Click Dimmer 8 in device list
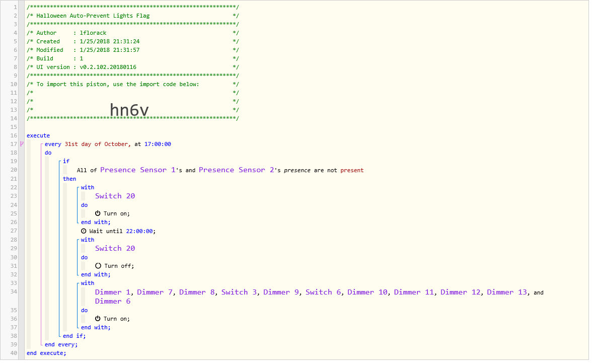The image size is (593, 364). click(x=197, y=293)
